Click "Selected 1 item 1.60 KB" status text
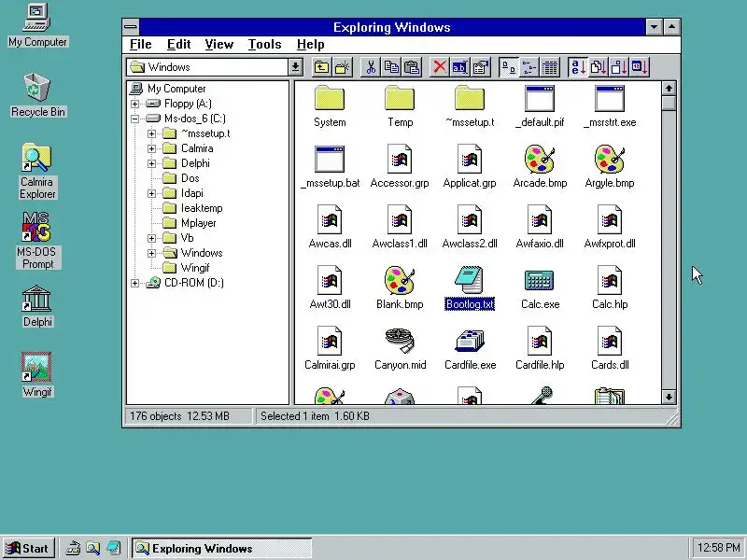 coord(315,416)
